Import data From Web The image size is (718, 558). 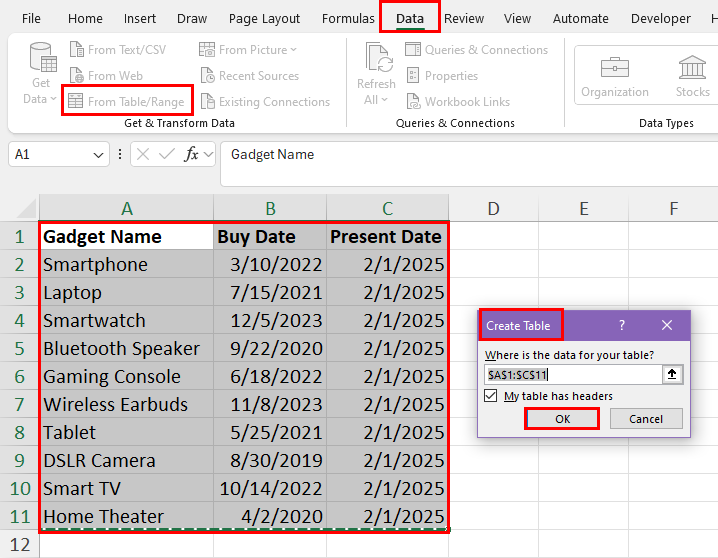pyautogui.click(x=106, y=76)
